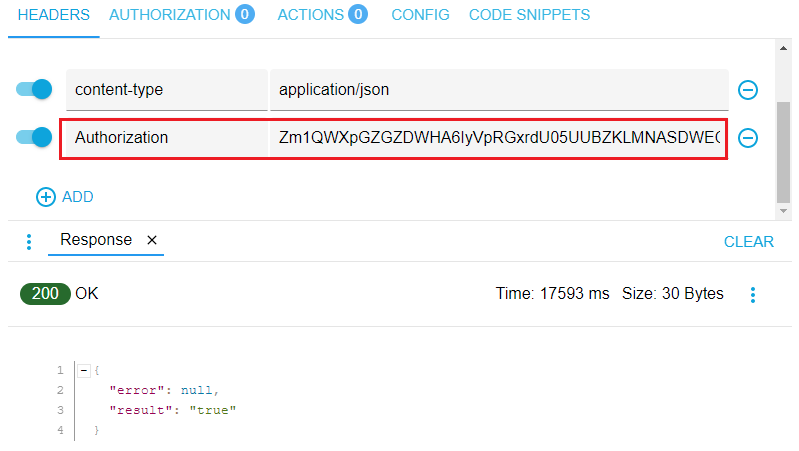Disable the content-type header toggle
The width and height of the screenshot is (799, 451).
click(34, 90)
